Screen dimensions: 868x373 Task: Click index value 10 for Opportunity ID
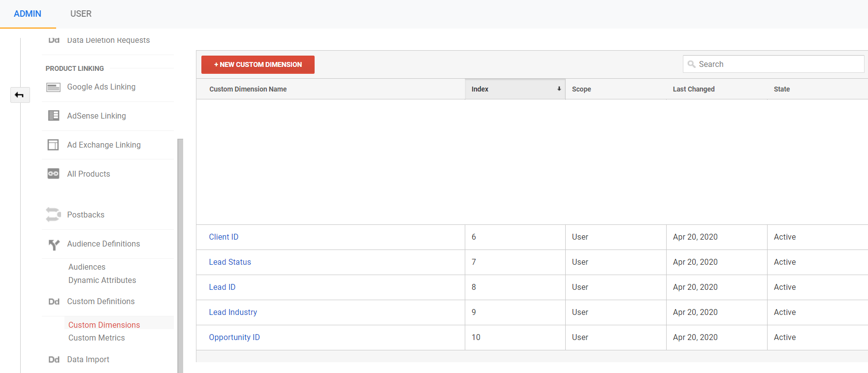(x=476, y=338)
